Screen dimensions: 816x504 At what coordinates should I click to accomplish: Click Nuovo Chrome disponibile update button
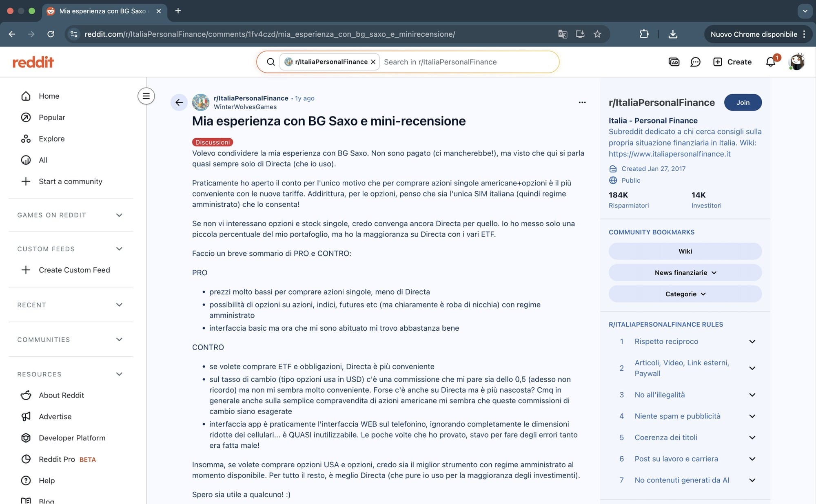coord(754,34)
